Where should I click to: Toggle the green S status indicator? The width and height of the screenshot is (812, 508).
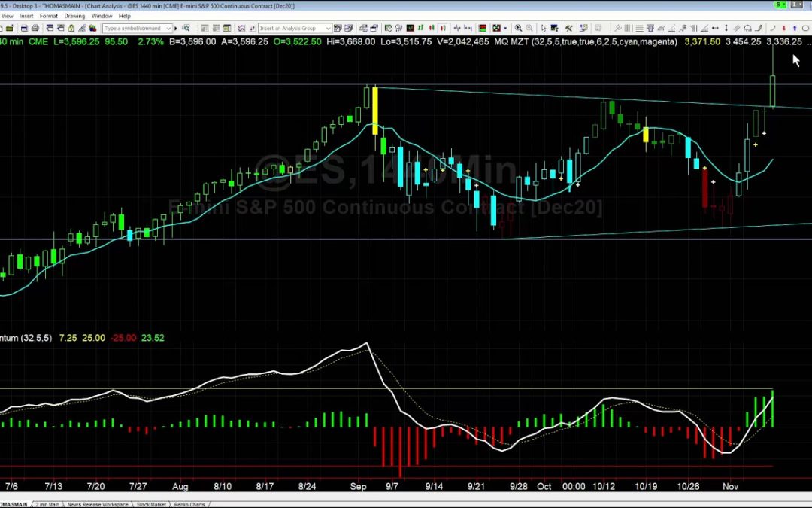pos(777,5)
